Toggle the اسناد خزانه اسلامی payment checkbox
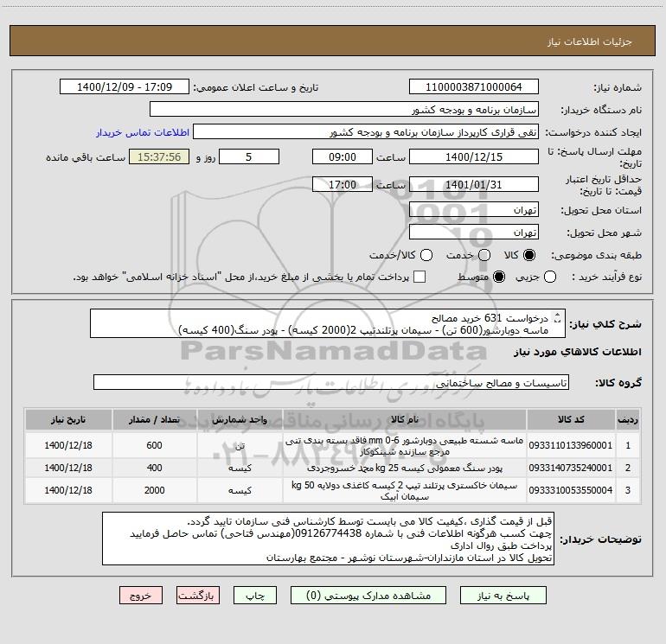This screenshot has height=644, width=666. pyautogui.click(x=419, y=277)
